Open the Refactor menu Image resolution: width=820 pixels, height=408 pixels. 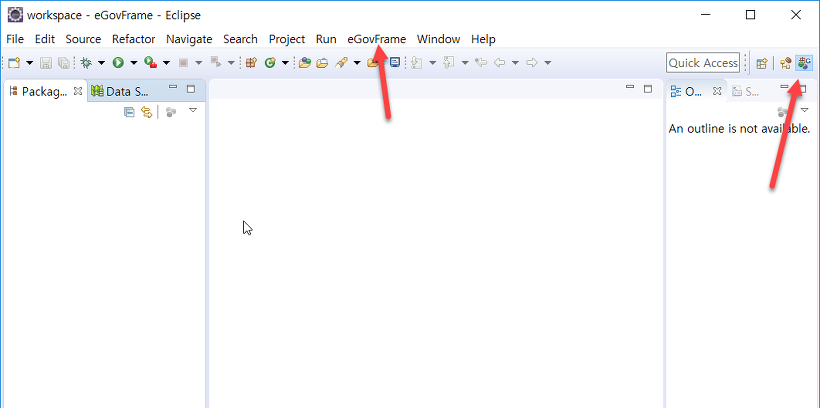133,39
